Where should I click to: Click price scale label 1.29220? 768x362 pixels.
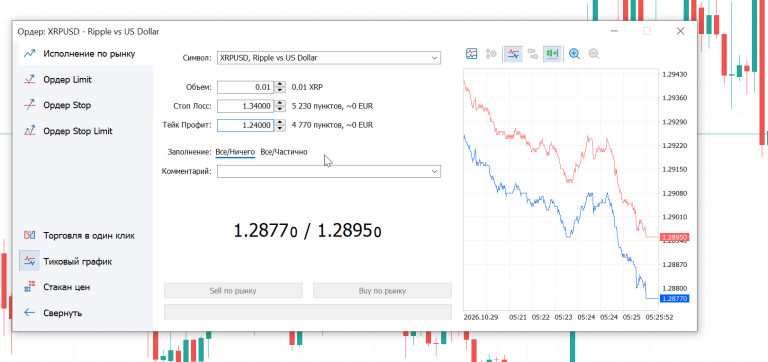(674, 145)
